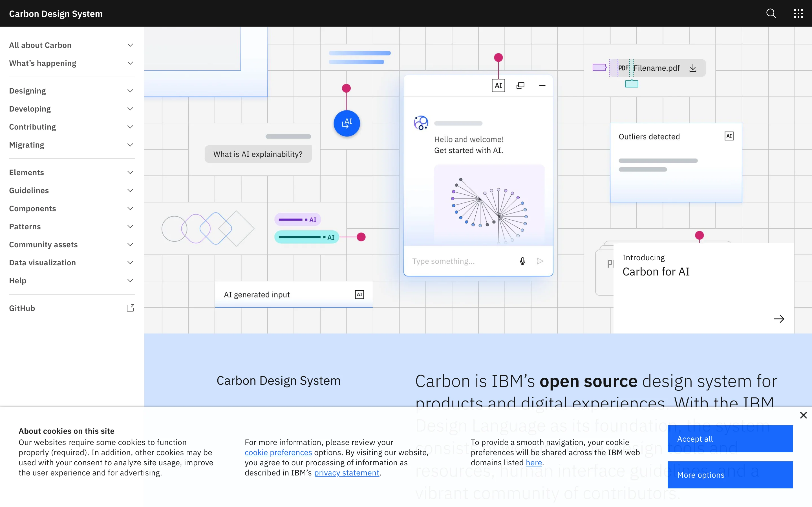The height and width of the screenshot is (507, 812).
Task: Open the search icon in the header
Action: (771, 14)
